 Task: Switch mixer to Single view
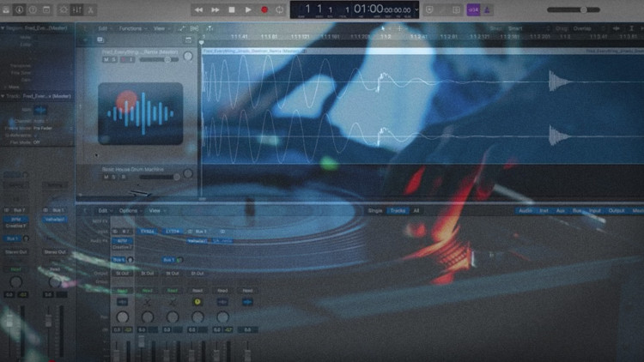click(x=375, y=210)
